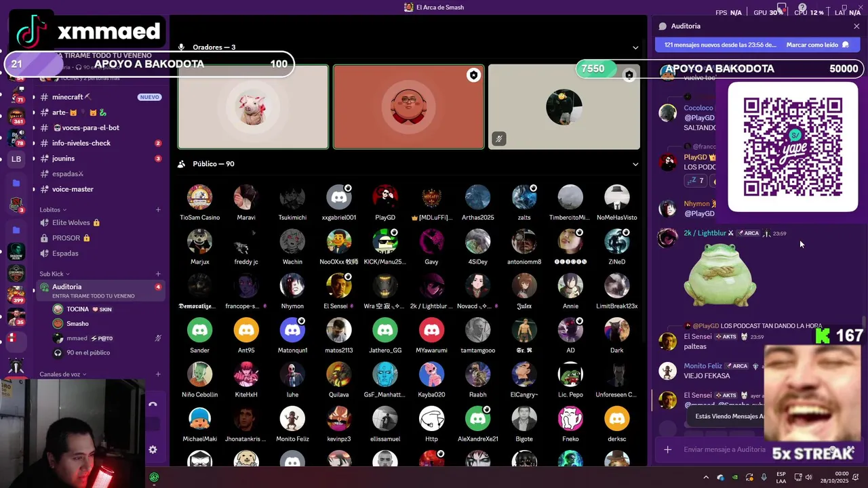Click Monito Feliz username in chat
Image resolution: width=868 pixels, height=488 pixels.
click(x=703, y=366)
